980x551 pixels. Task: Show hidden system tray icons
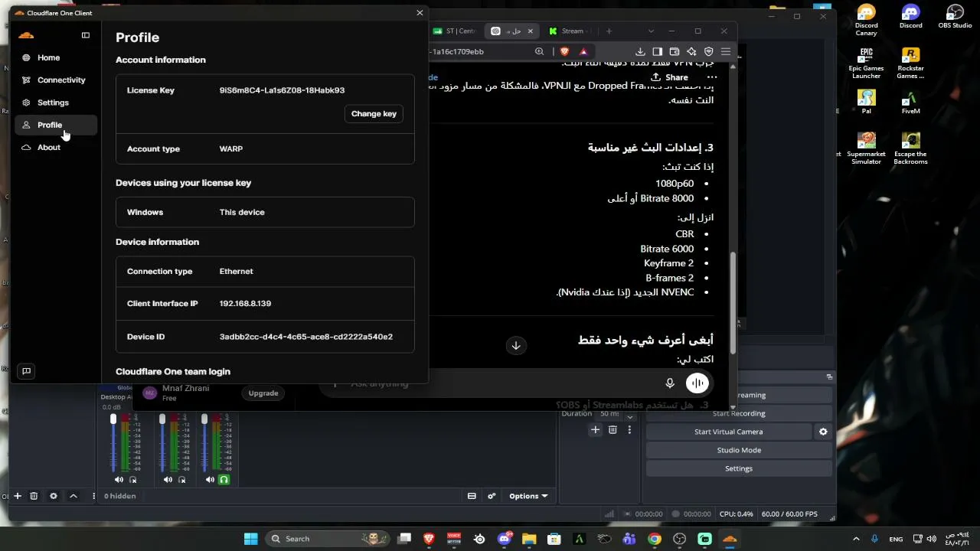click(856, 539)
